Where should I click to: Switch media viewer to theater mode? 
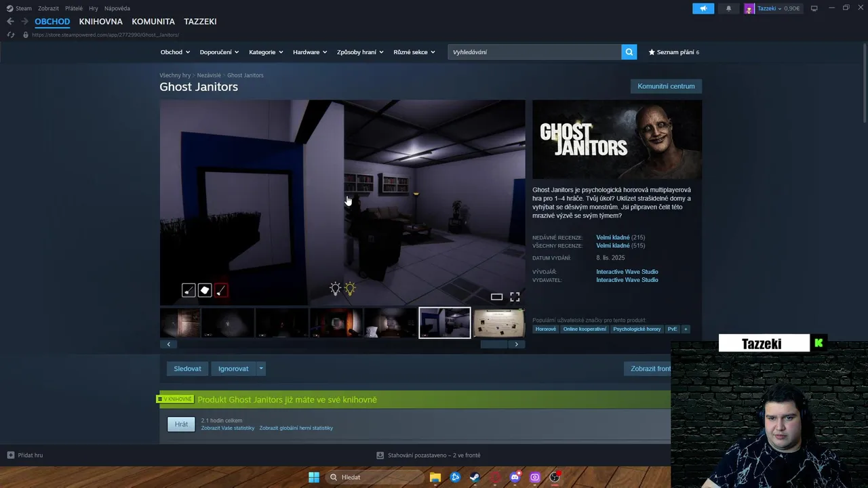(x=496, y=297)
